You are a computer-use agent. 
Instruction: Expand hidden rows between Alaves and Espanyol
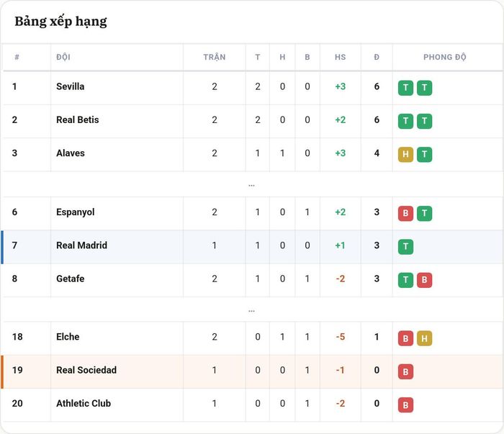click(252, 185)
